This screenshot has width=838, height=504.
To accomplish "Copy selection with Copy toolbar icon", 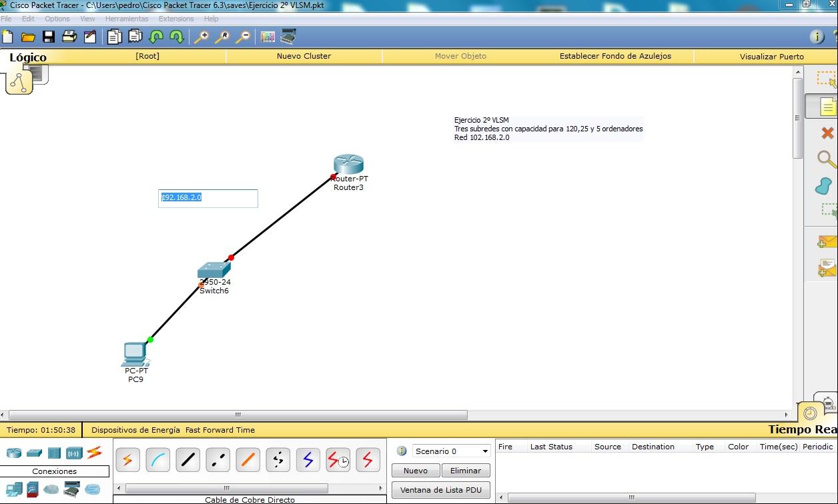I will (x=115, y=37).
